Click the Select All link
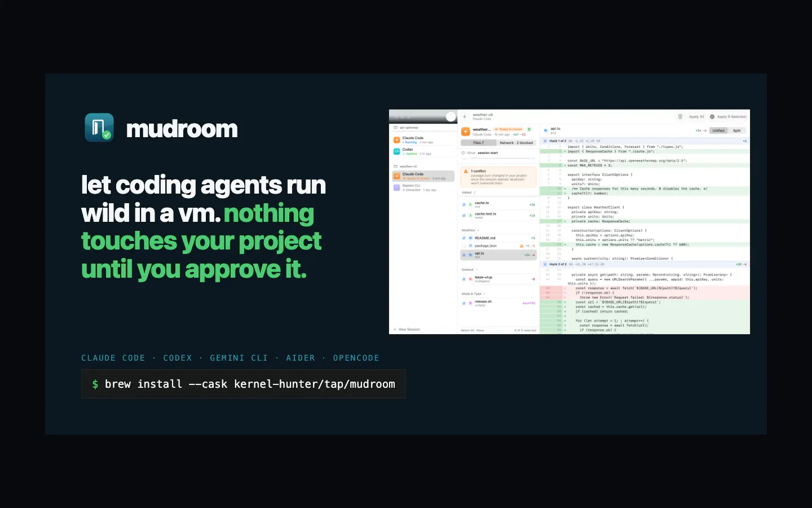812x508 pixels. click(467, 330)
